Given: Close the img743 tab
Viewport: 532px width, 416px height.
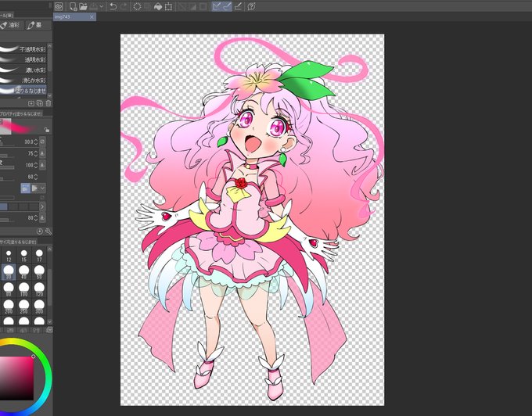Looking at the screenshot, I should pyautogui.click(x=92, y=17).
